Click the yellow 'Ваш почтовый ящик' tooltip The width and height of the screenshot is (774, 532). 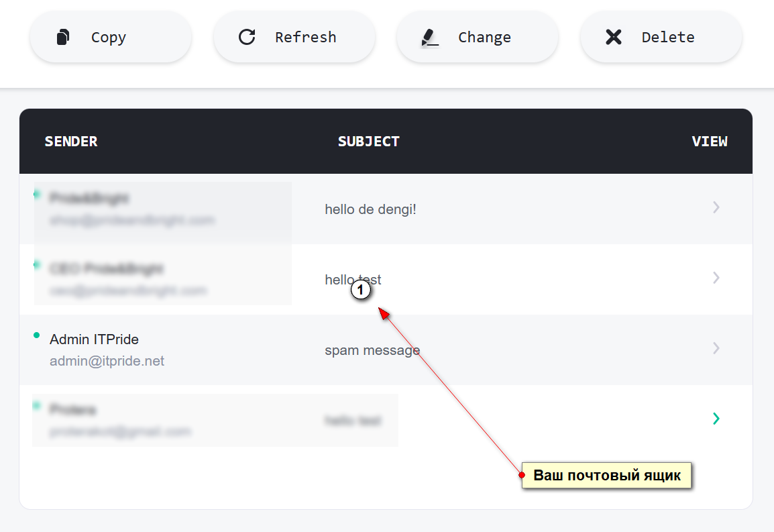pos(607,475)
